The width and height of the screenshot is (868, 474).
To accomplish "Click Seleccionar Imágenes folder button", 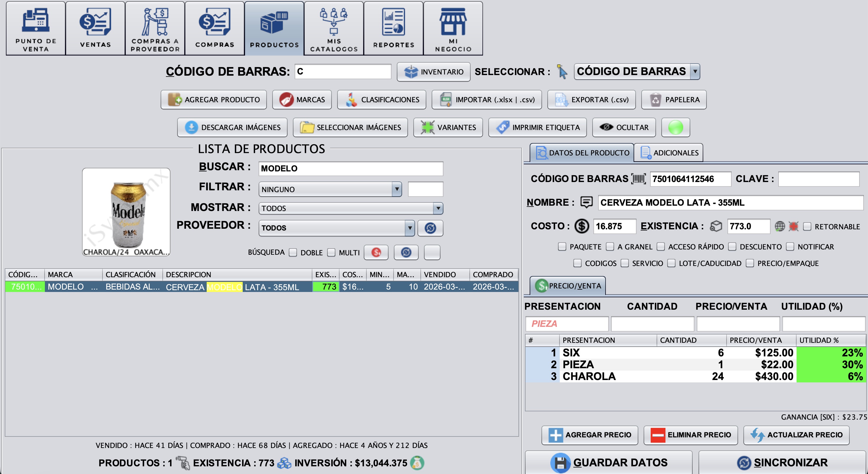I will point(350,127).
